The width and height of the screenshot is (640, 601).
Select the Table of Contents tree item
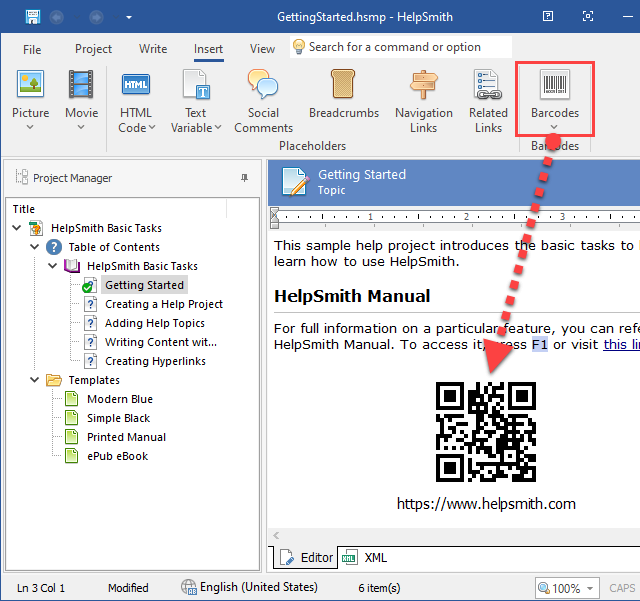click(x=114, y=247)
